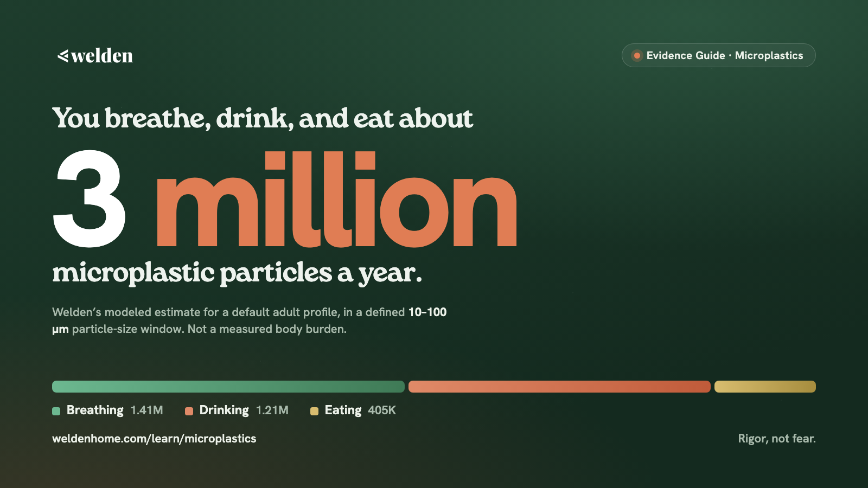Open the Evidence Guide · Microplastics badge
Screen dimensions: 868x488
tap(718, 55)
